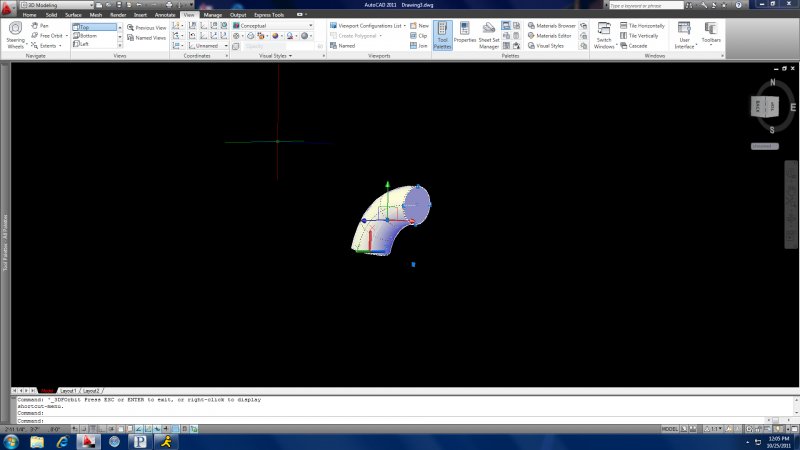Toggle the Tool Palettes panel

point(442,35)
